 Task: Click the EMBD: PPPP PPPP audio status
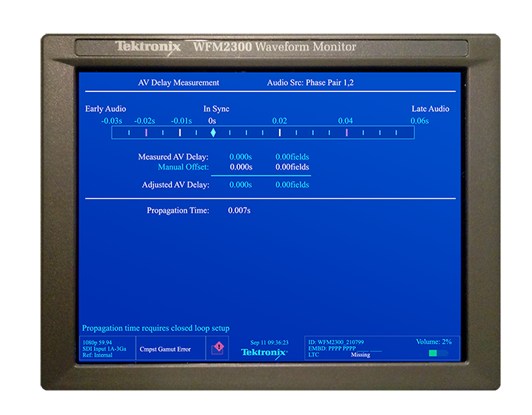pos(332,348)
